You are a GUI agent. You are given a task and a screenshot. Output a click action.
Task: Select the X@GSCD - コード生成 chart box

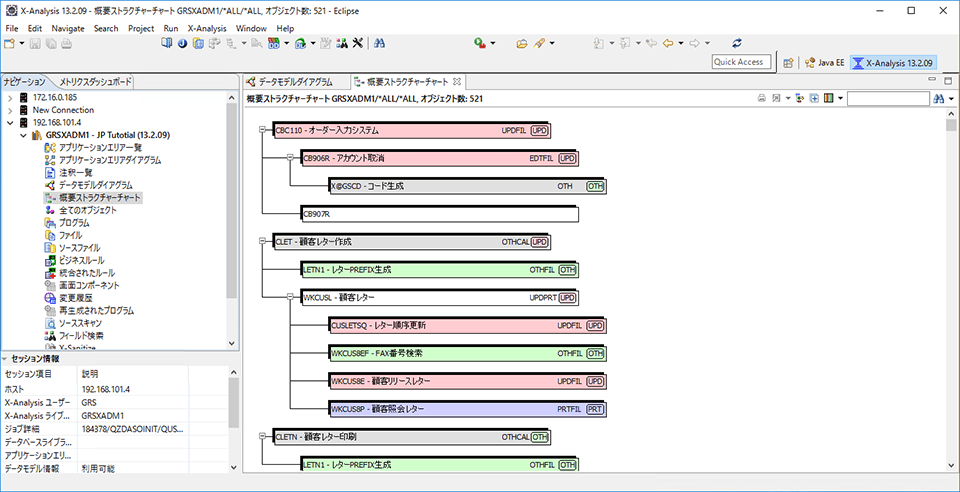pos(468,186)
